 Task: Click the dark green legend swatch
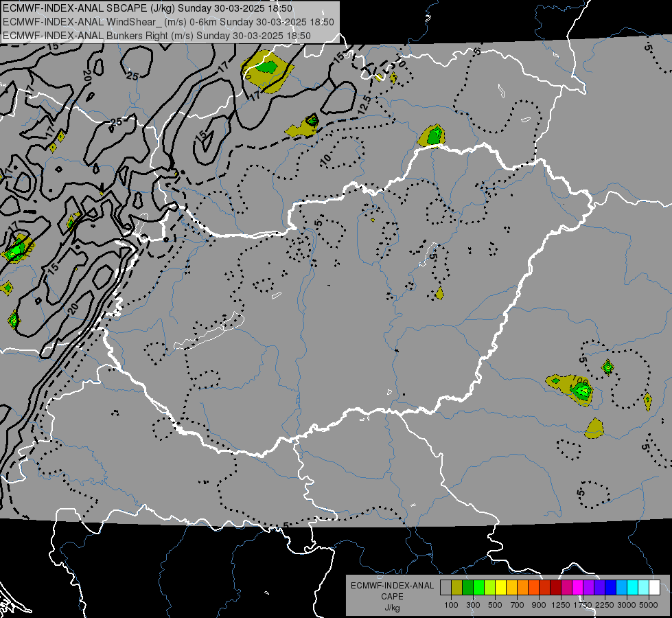click(467, 587)
